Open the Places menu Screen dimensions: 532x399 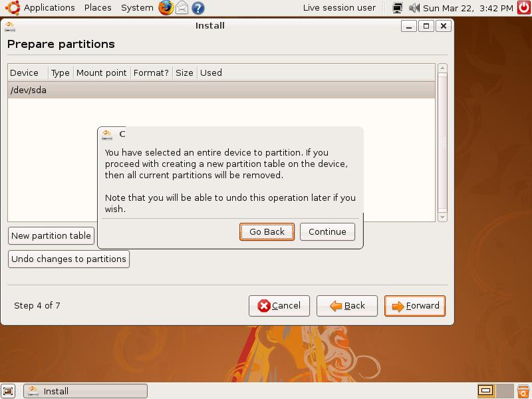point(98,7)
